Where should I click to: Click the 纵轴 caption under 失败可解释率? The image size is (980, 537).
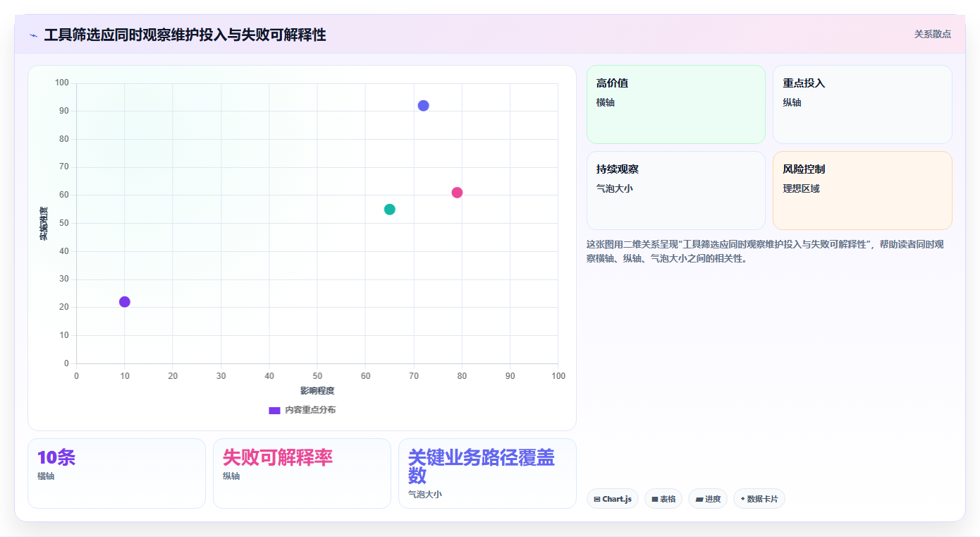[231, 476]
